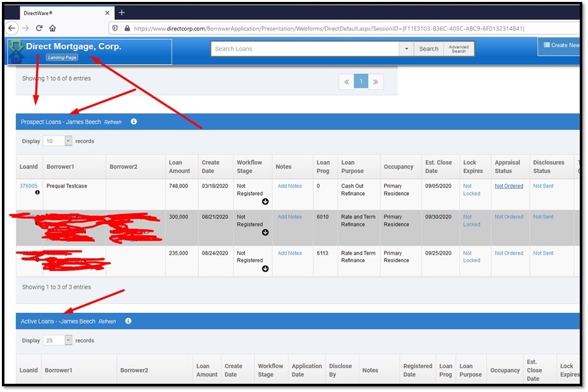Add Notes to the 235,000 loan
Viewport: 588px width, 392px height.
289,253
